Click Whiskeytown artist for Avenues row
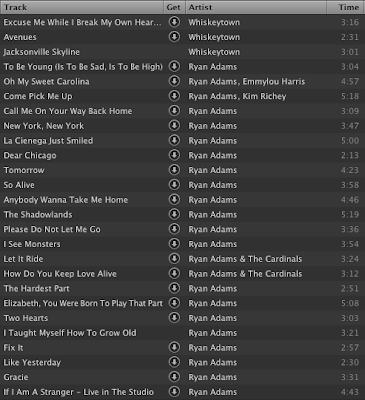Viewport: 365px width, 400px height. (214, 37)
